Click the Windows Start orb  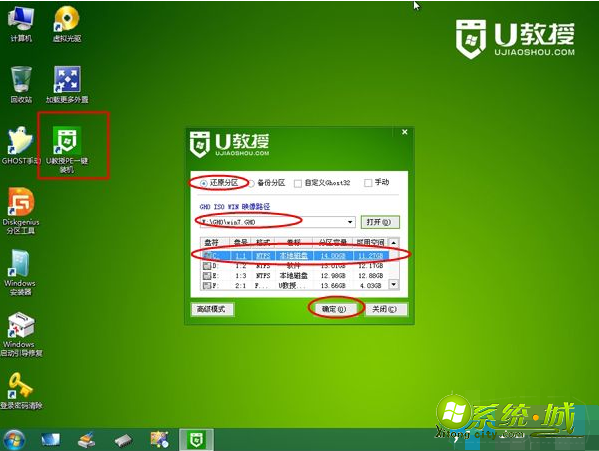pos(14,440)
